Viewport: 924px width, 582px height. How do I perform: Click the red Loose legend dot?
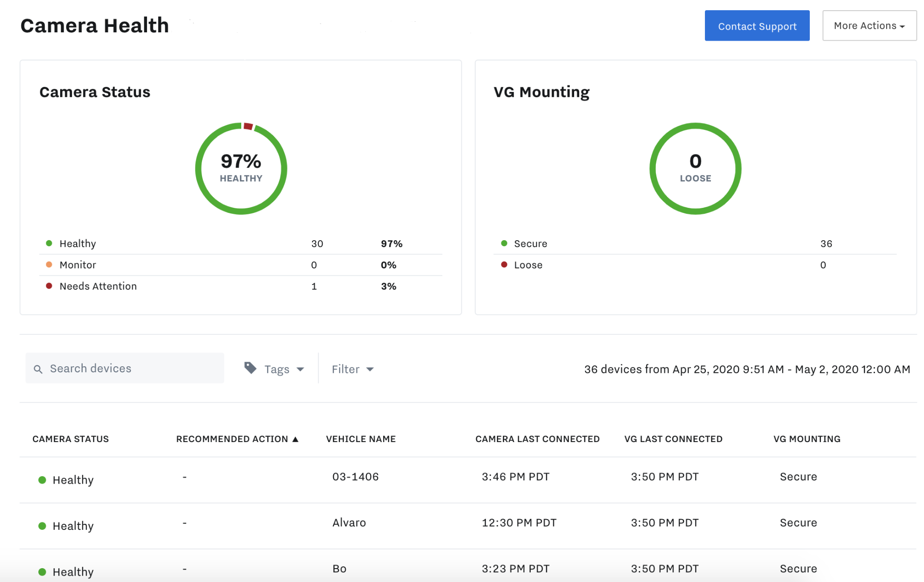point(504,265)
